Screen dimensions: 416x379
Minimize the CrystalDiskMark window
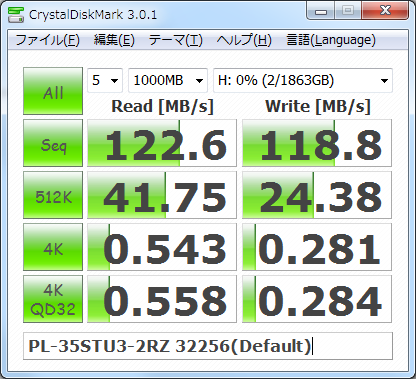click(321, 11)
